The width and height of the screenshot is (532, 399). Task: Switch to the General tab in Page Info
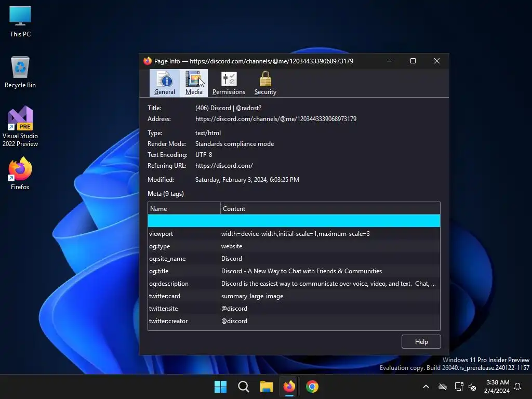click(165, 83)
